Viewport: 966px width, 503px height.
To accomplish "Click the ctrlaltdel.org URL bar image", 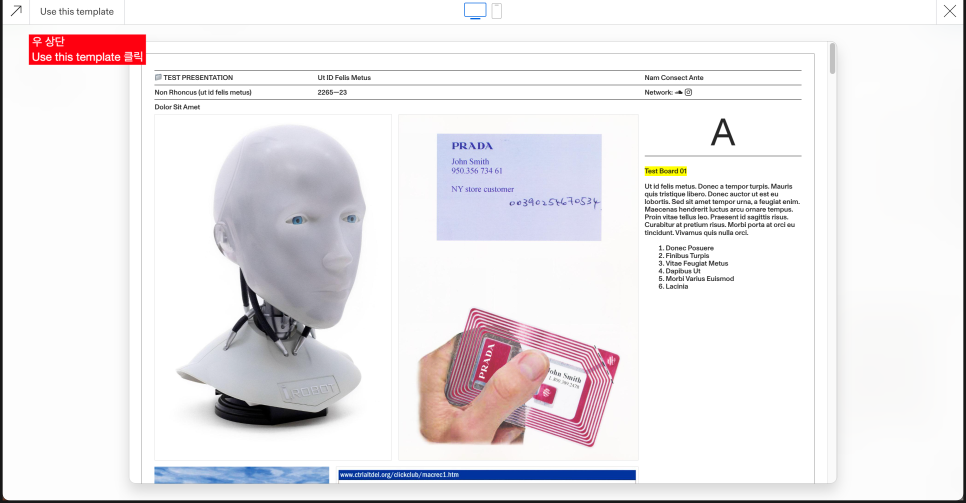I will tap(487, 475).
